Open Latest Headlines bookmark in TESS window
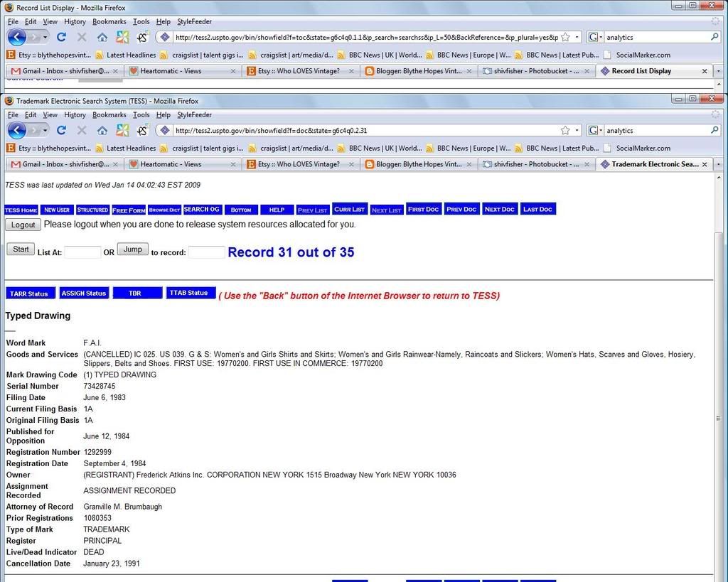728x582 pixels. pos(127,149)
